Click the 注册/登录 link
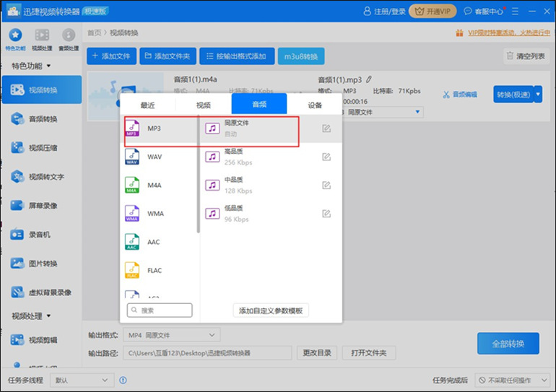Viewport: 556px width, 392px height. point(385,12)
